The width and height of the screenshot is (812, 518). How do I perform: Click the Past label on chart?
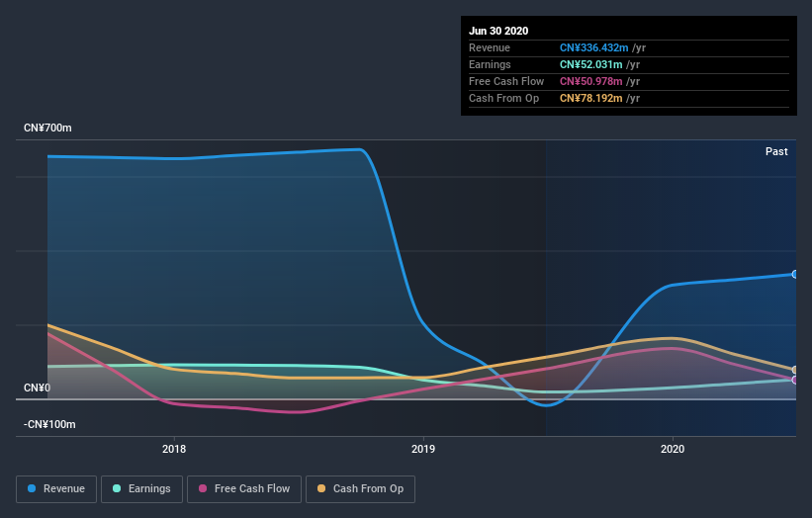pyautogui.click(x=776, y=151)
